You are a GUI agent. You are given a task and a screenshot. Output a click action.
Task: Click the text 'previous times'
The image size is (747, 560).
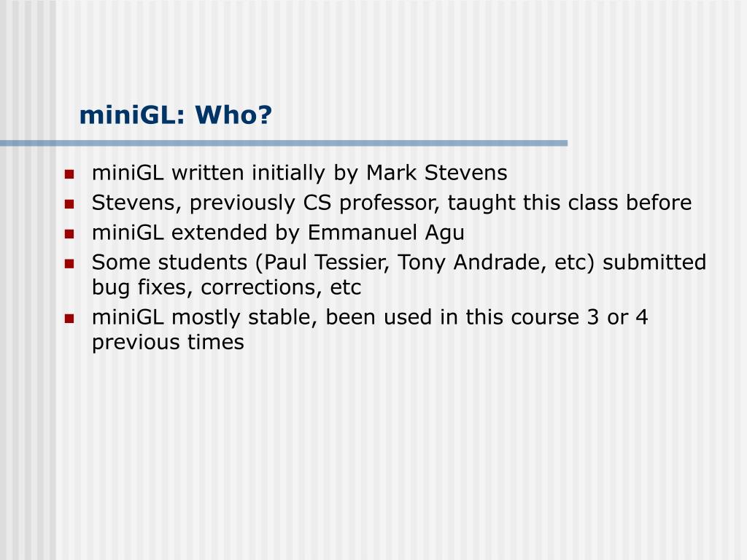point(168,343)
